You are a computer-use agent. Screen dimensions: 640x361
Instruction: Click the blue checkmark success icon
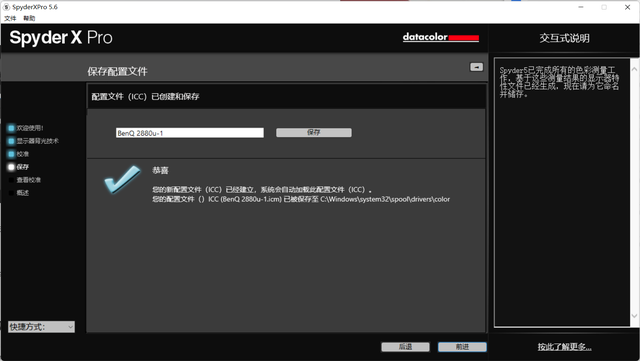[x=122, y=180]
